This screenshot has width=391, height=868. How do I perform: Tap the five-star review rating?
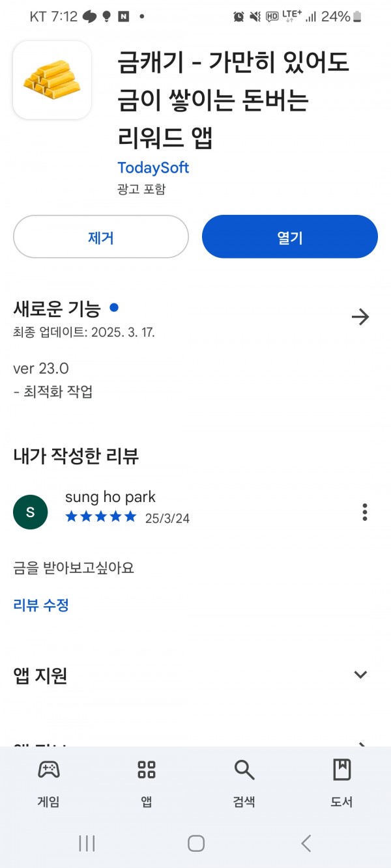pyautogui.click(x=101, y=517)
